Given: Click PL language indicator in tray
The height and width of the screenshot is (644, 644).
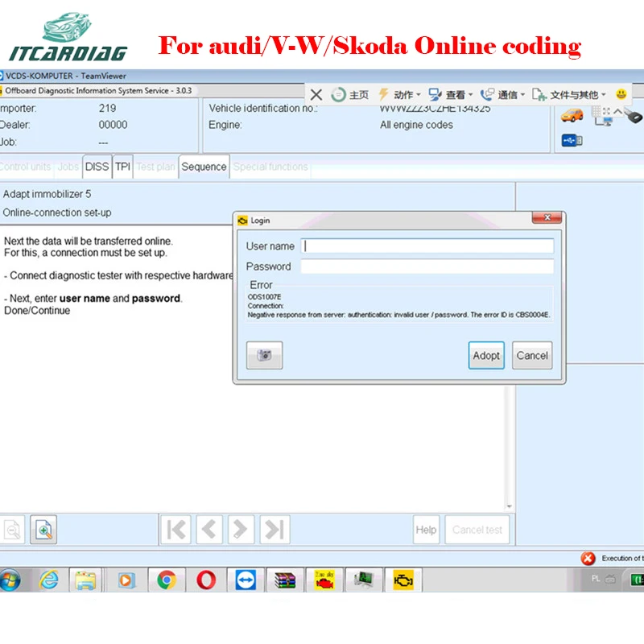Looking at the screenshot, I should coord(596,579).
